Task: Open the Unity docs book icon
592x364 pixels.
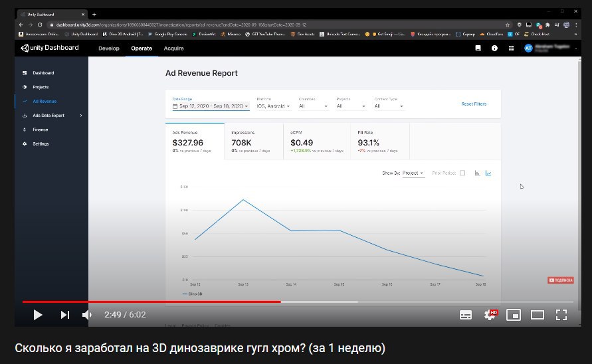Action: [x=478, y=48]
